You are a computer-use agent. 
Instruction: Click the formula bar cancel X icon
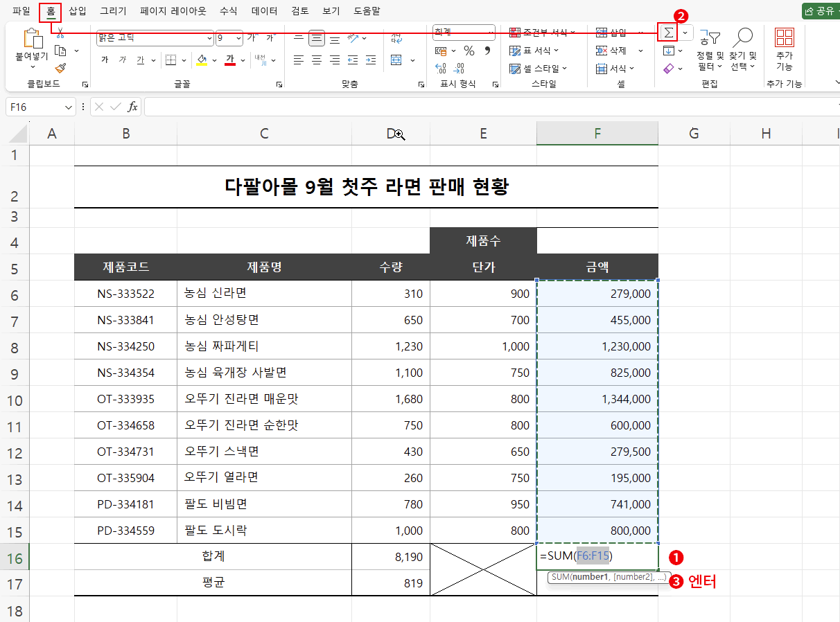(x=99, y=107)
